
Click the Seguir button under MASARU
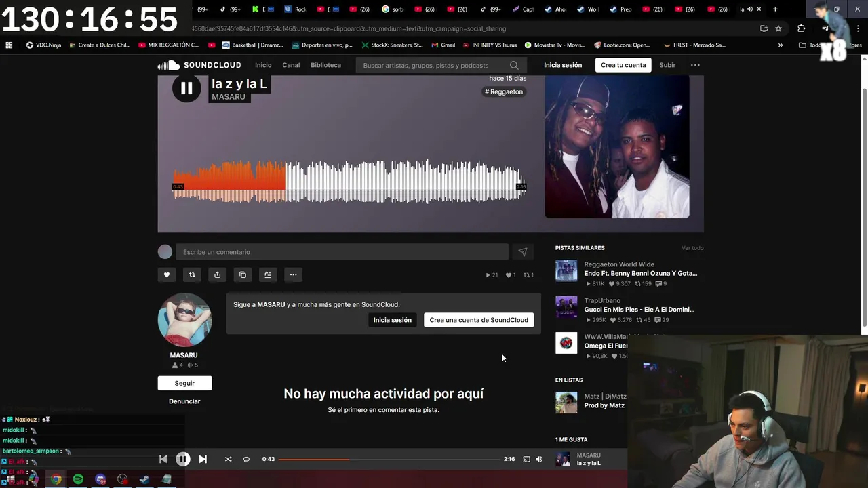184,383
